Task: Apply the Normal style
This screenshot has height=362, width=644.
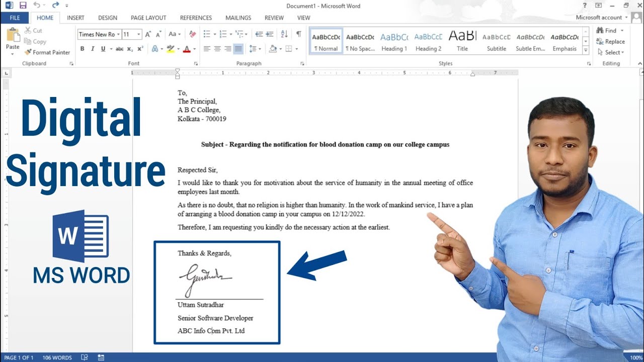Action: 326,41
